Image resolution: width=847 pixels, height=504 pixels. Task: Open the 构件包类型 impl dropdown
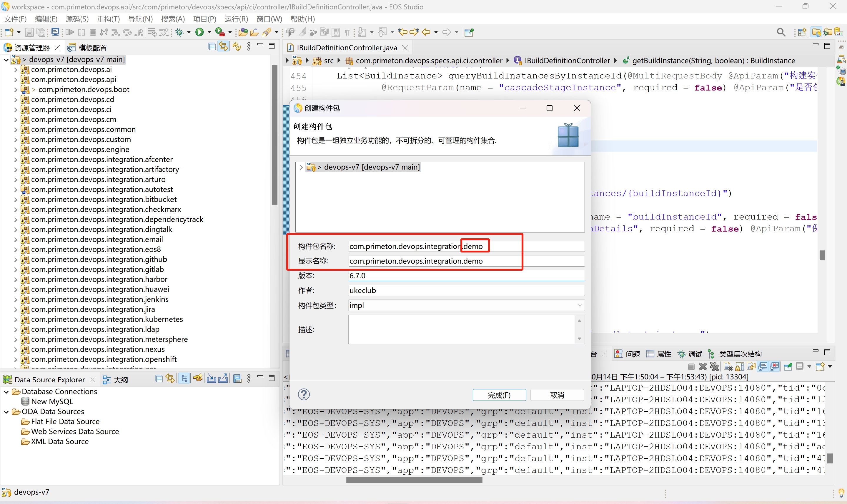[579, 305]
